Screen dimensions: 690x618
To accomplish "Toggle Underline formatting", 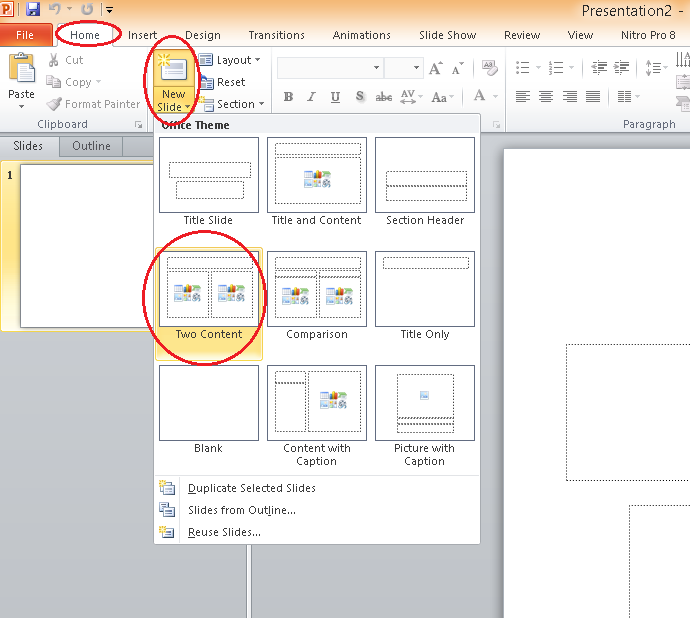I will point(335,97).
